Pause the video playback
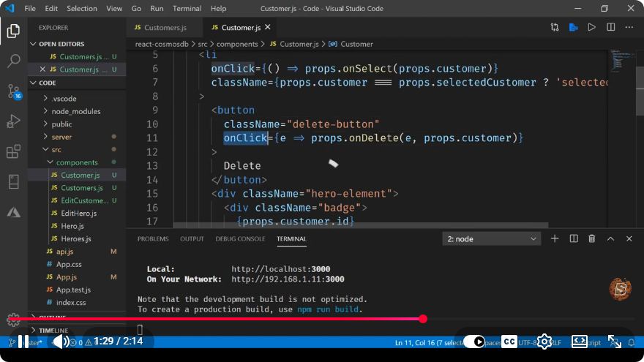 (23, 342)
